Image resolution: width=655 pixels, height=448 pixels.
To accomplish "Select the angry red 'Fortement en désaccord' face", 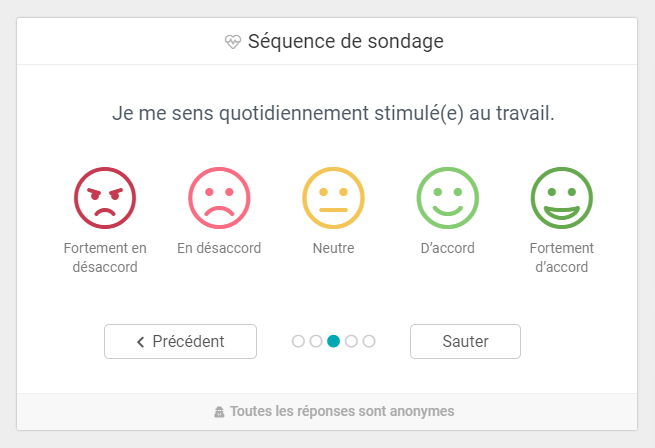I will (105, 198).
